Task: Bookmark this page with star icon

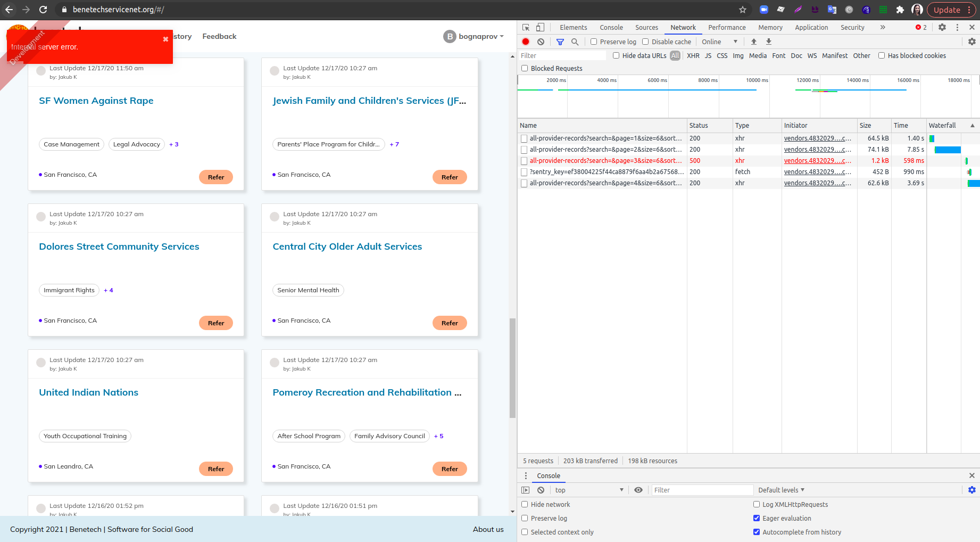Action: (743, 10)
